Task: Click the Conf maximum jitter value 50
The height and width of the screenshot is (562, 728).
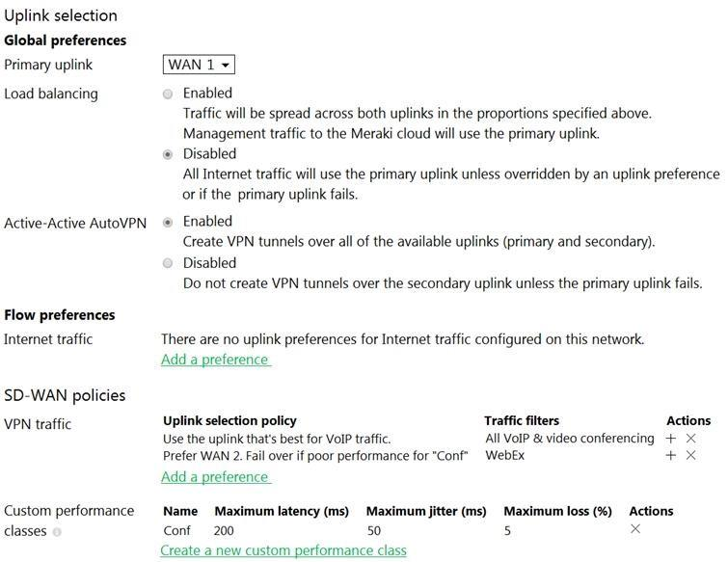Action: 374,530
